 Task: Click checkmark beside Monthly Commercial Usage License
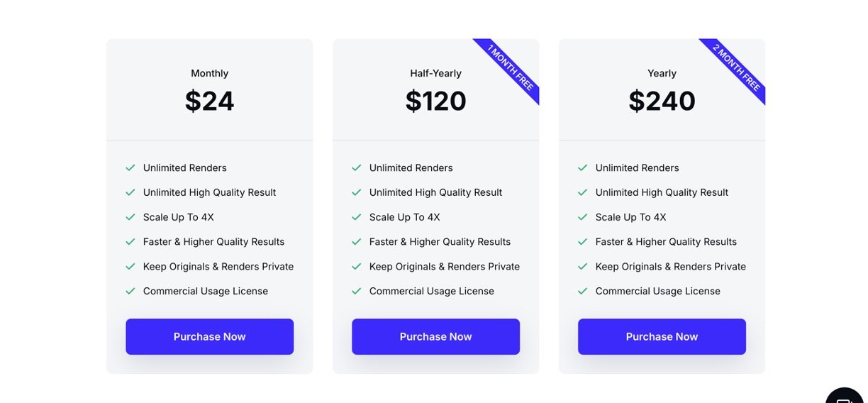130,291
